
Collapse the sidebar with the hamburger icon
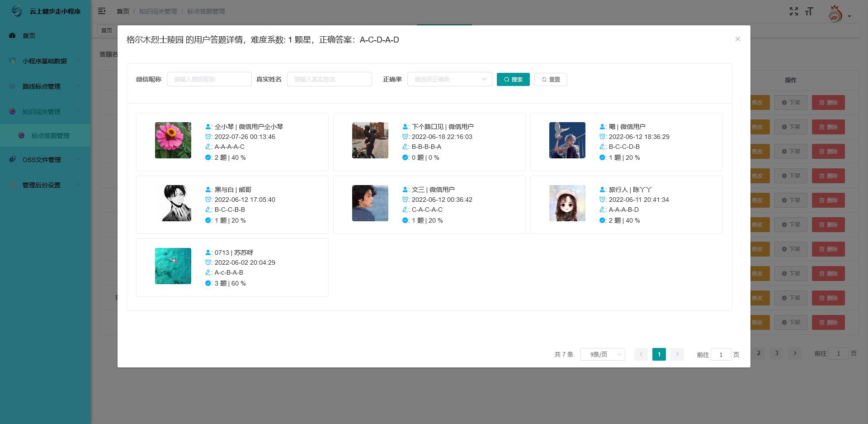[102, 11]
